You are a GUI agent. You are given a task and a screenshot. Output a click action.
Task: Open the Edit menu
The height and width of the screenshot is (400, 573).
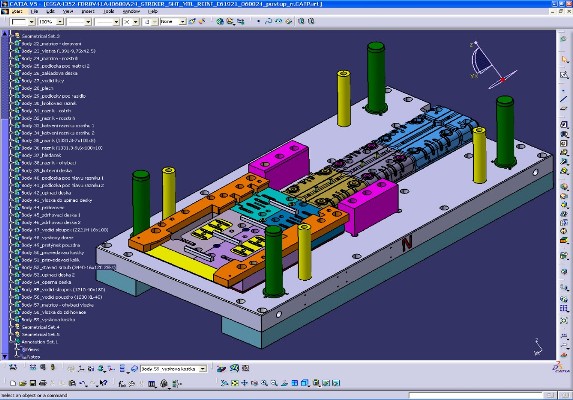(x=50, y=12)
